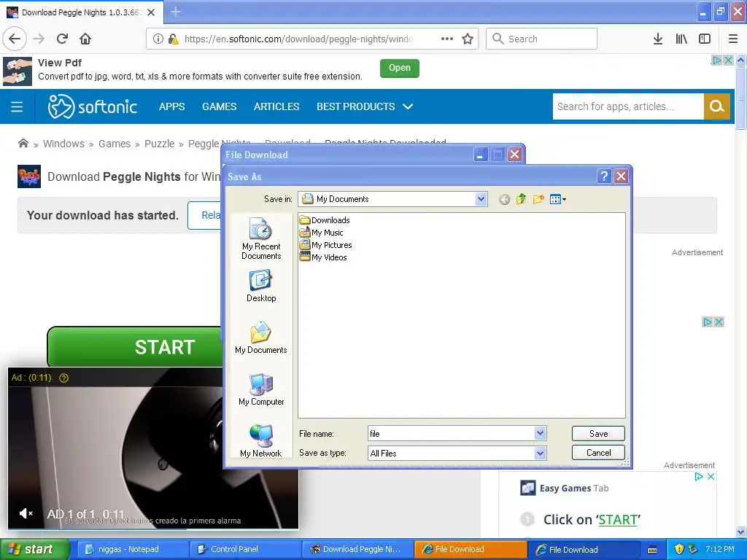Viewport: 747px width, 560px height.
Task: Open View menu icon in Save As
Action: (557, 199)
